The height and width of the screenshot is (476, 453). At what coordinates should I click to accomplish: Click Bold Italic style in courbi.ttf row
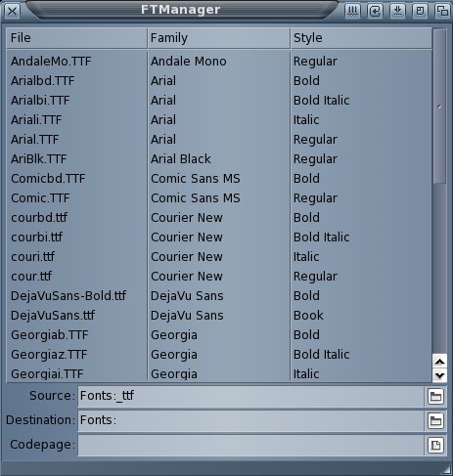[322, 238]
